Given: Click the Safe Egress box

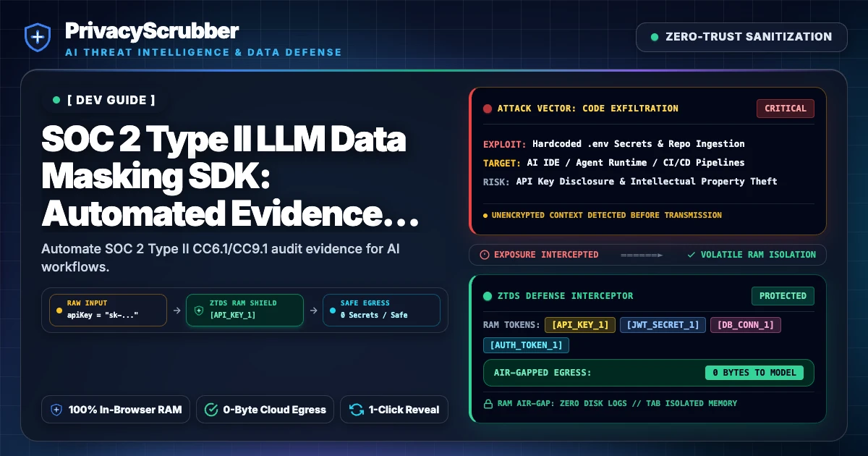Looking at the screenshot, I should coord(380,309).
